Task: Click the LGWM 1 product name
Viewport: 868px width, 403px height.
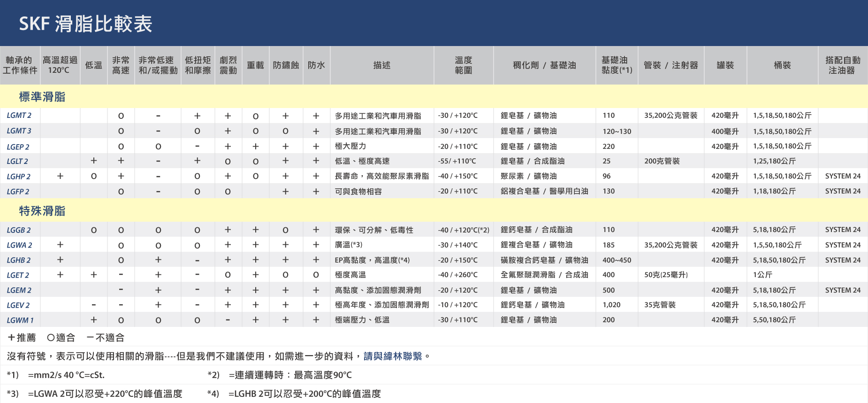Action: (x=20, y=320)
